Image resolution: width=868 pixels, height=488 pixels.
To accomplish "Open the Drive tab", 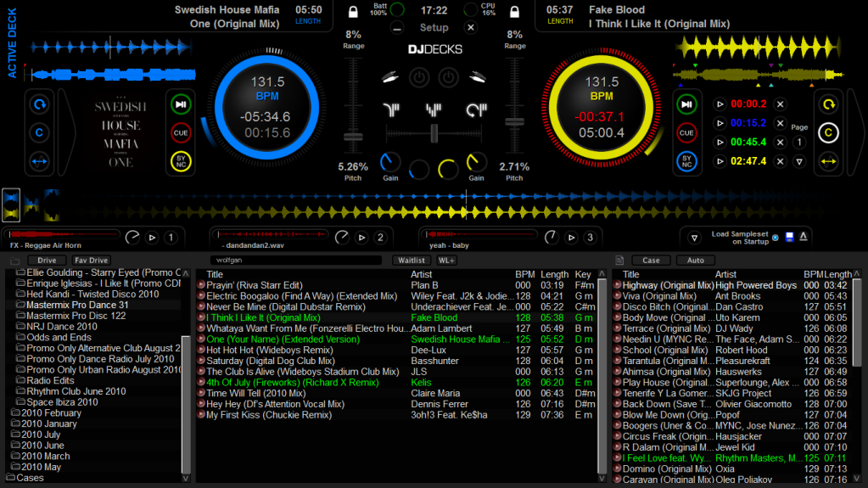I will 47,261.
